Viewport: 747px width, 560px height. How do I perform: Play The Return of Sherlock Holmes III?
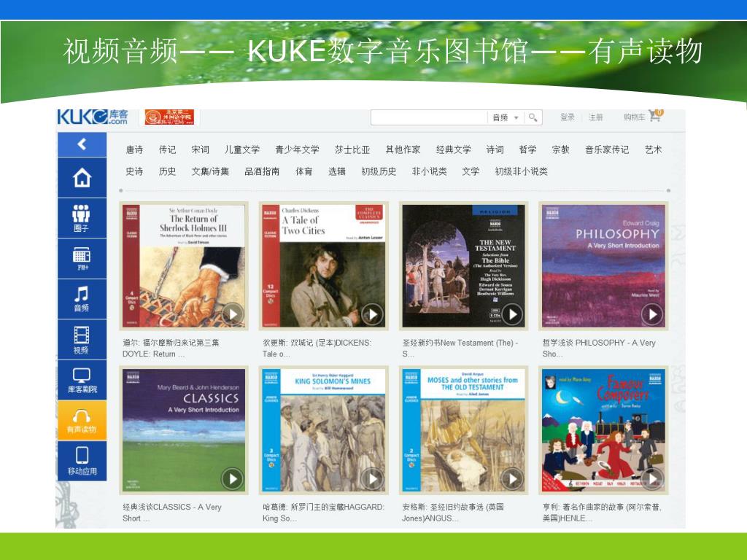(x=233, y=314)
